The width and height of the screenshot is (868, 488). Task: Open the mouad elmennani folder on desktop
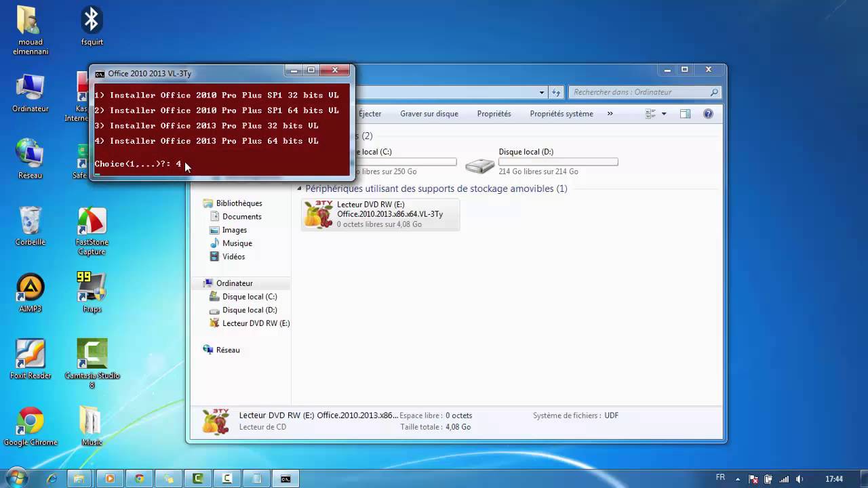(30, 30)
